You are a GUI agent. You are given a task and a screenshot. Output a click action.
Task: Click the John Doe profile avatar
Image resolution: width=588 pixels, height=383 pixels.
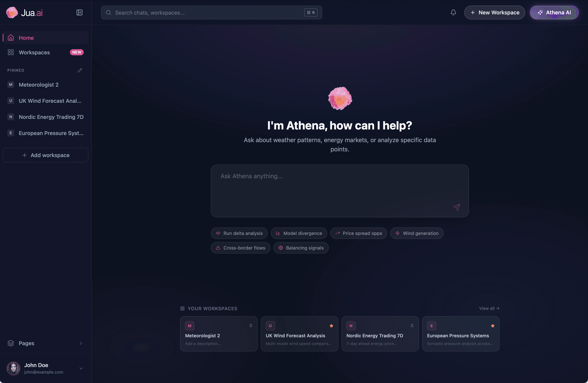pos(13,368)
